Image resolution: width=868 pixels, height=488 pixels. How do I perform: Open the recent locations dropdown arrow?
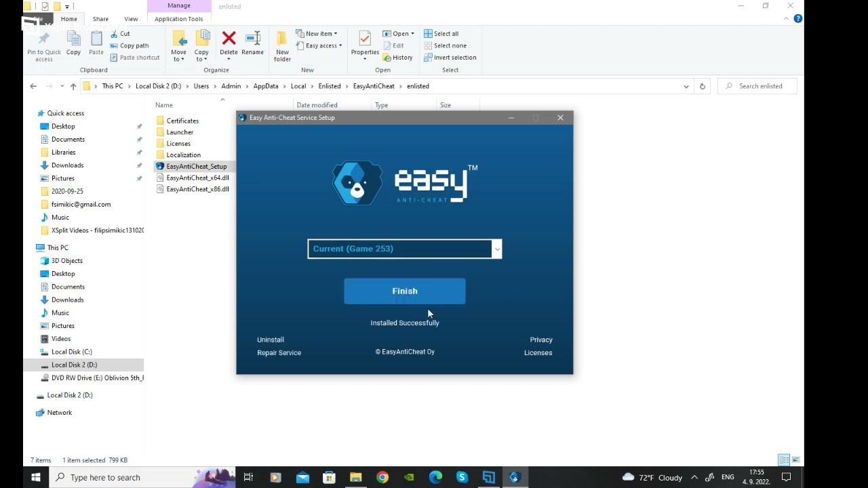pos(62,86)
